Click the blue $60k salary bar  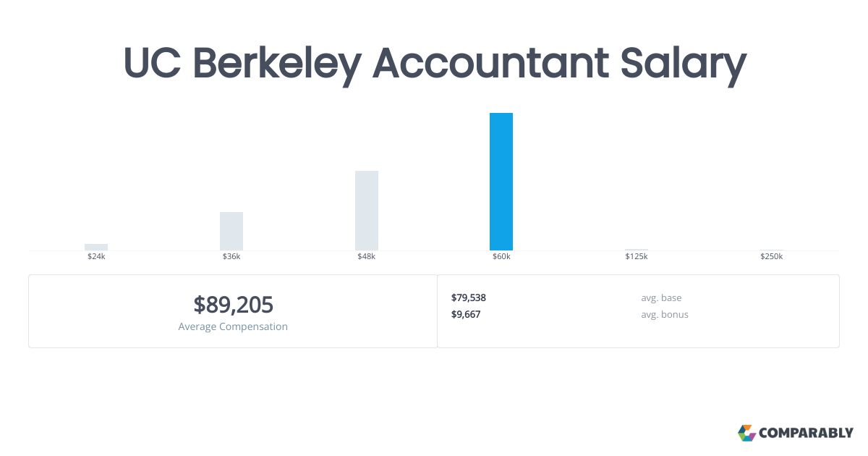point(501,182)
